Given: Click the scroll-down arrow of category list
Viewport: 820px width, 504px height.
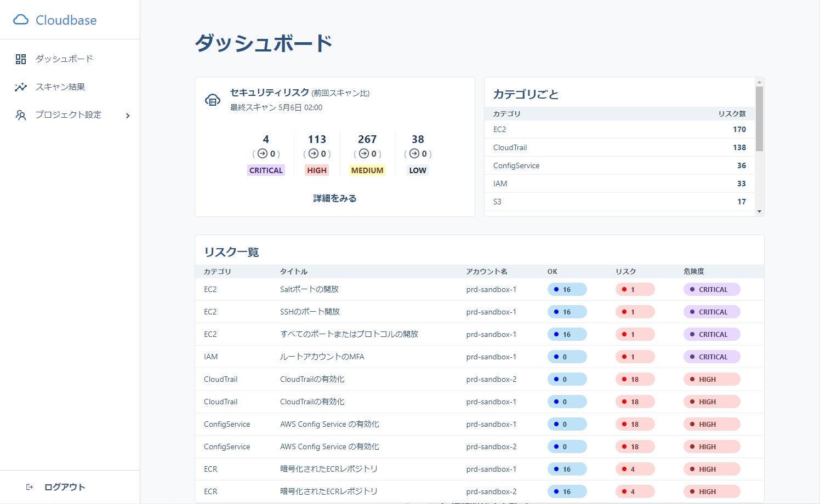Looking at the screenshot, I should click(759, 211).
